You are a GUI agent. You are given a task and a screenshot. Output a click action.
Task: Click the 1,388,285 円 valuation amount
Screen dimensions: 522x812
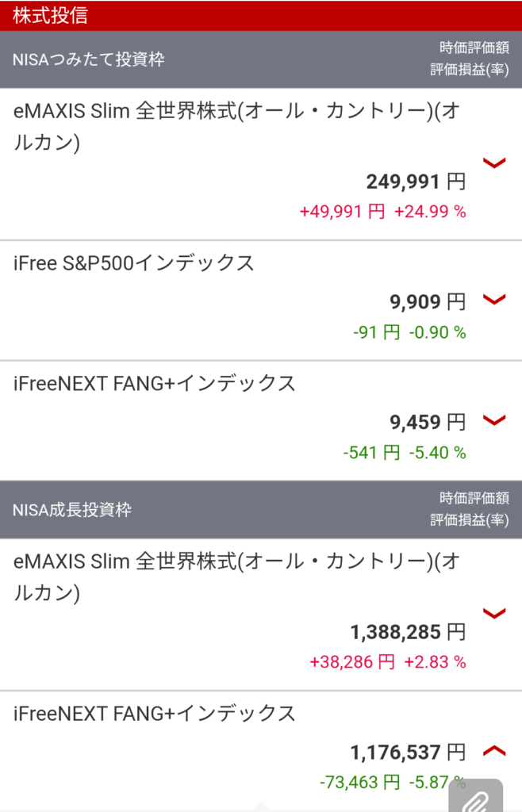pyautogui.click(x=408, y=632)
